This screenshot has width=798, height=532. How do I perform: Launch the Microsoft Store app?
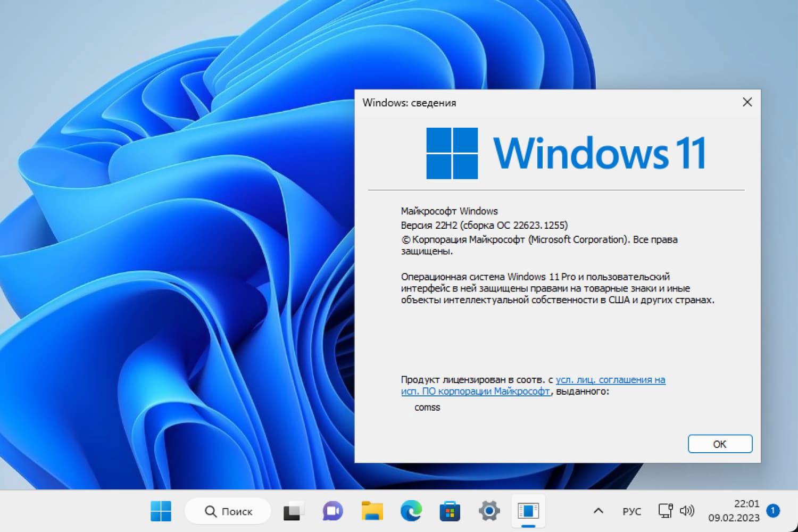450,511
